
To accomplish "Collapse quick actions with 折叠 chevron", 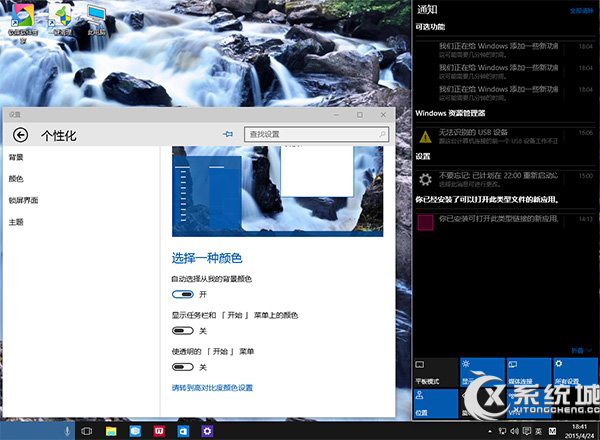I will coord(582,350).
